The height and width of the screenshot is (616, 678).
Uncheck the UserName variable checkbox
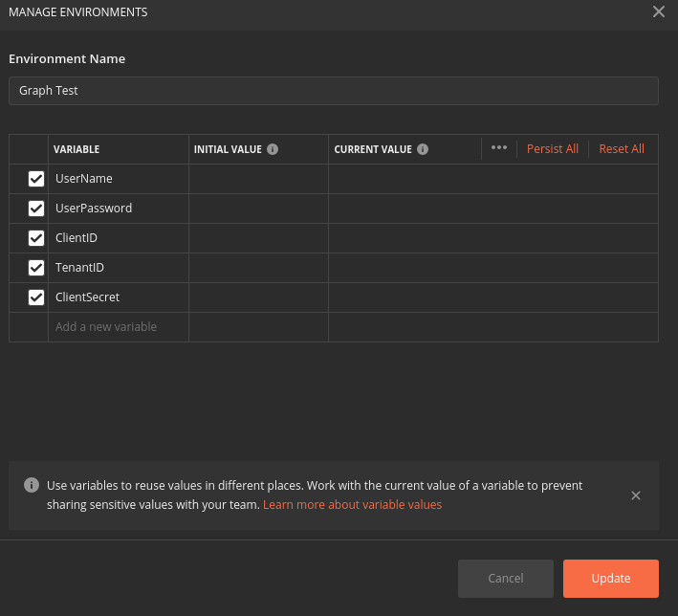coord(36,179)
